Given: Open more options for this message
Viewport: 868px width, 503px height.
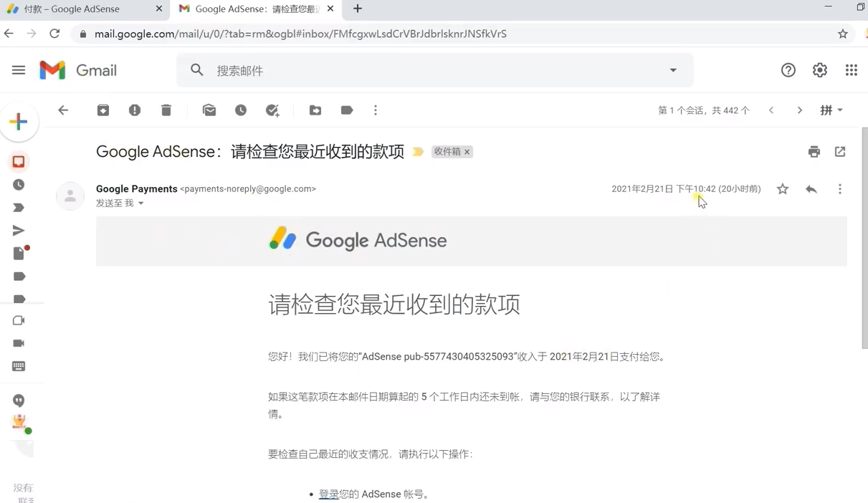Looking at the screenshot, I should tap(840, 189).
